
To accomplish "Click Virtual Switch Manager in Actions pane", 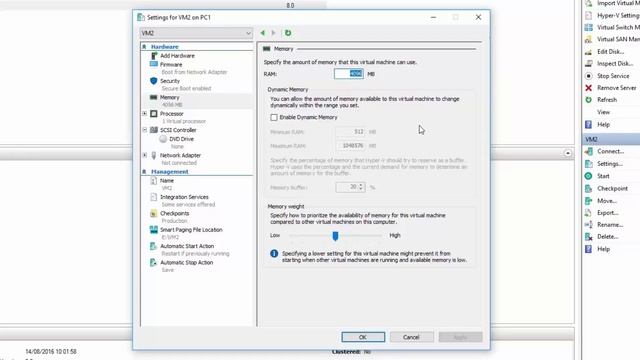I will tap(618, 27).
